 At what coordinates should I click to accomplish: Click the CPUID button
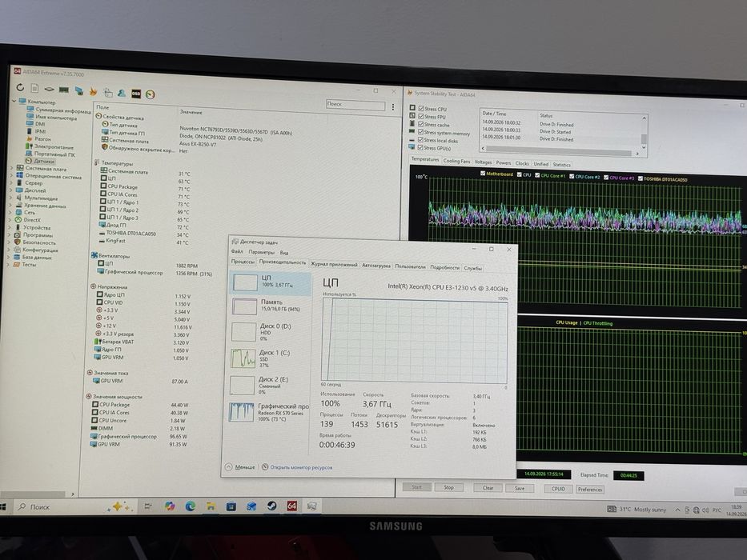[x=558, y=489]
